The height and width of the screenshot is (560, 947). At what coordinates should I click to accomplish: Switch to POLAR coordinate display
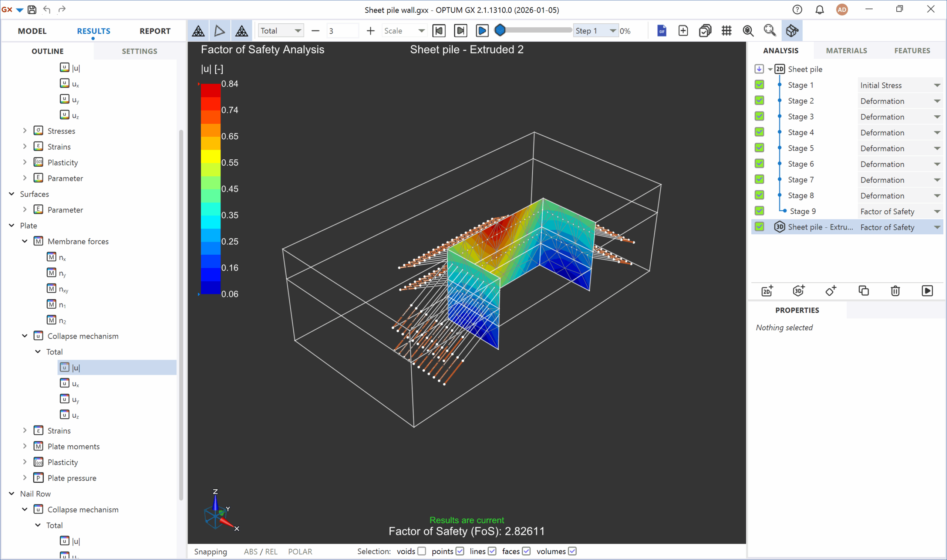tap(300, 551)
